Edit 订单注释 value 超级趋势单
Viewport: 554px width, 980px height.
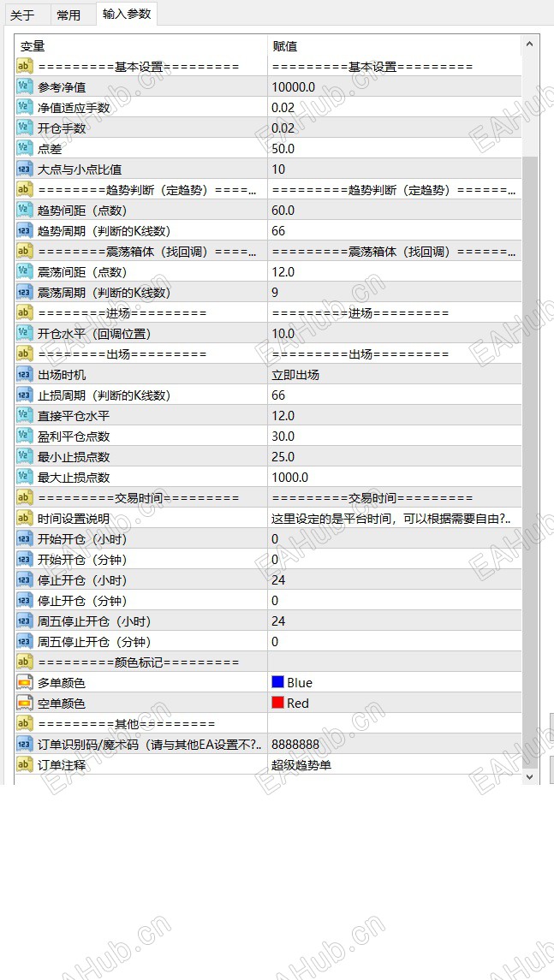(395, 765)
